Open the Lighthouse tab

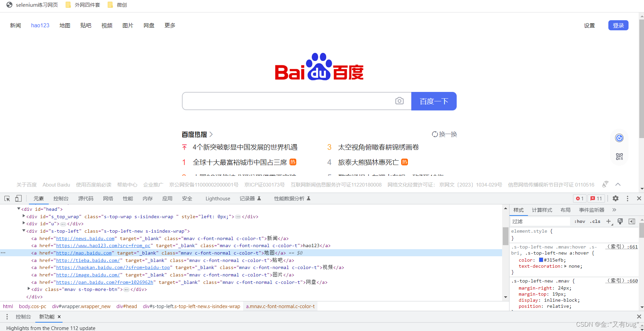(x=218, y=199)
